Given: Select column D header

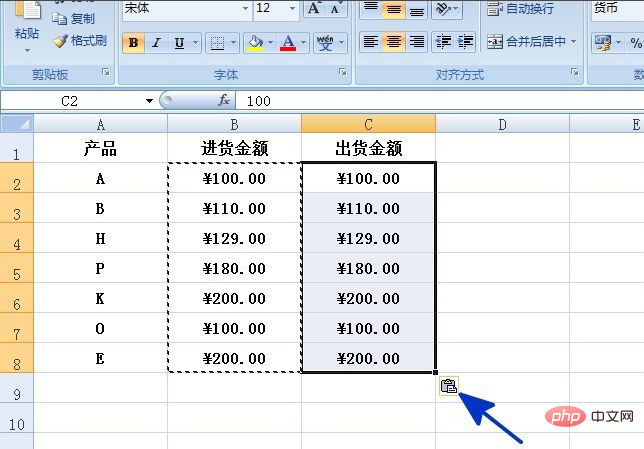Looking at the screenshot, I should [x=503, y=124].
